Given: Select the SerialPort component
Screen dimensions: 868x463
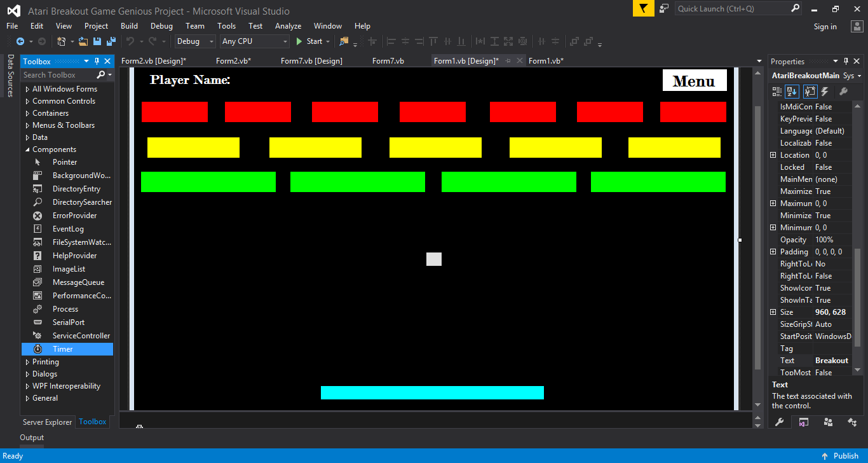Looking at the screenshot, I should (x=67, y=322).
